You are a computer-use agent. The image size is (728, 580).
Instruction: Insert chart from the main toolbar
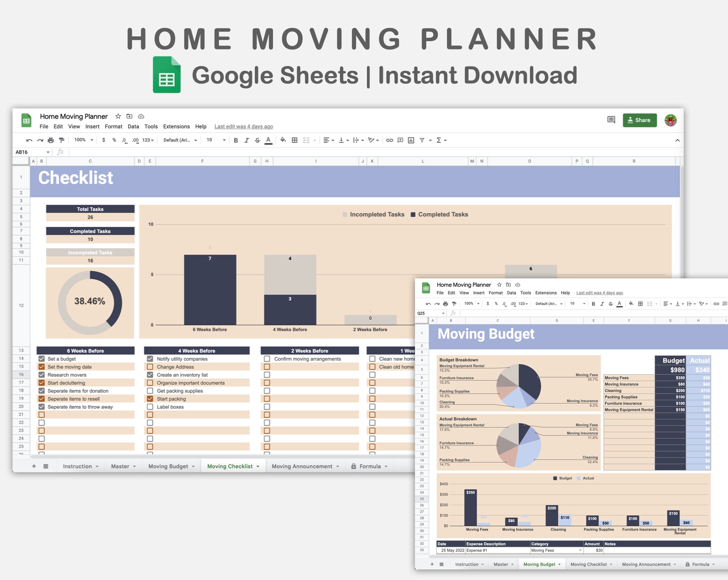[411, 140]
